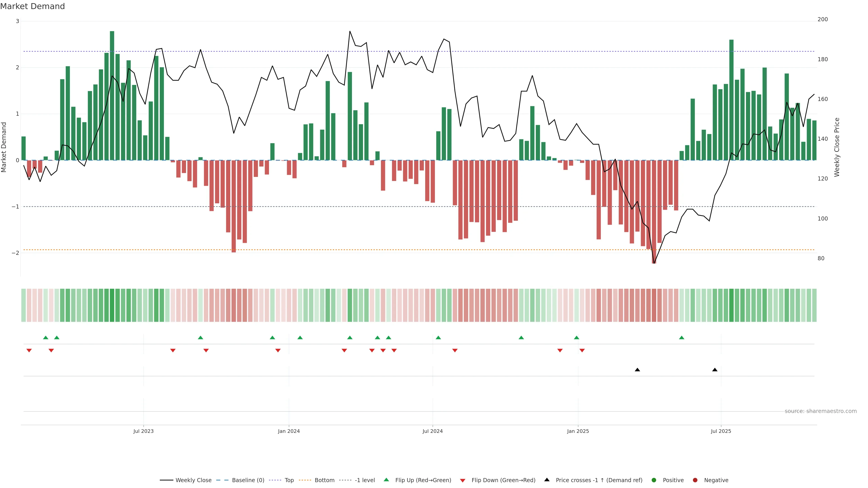Click the rightmost black price-cross triangle

[715, 370]
